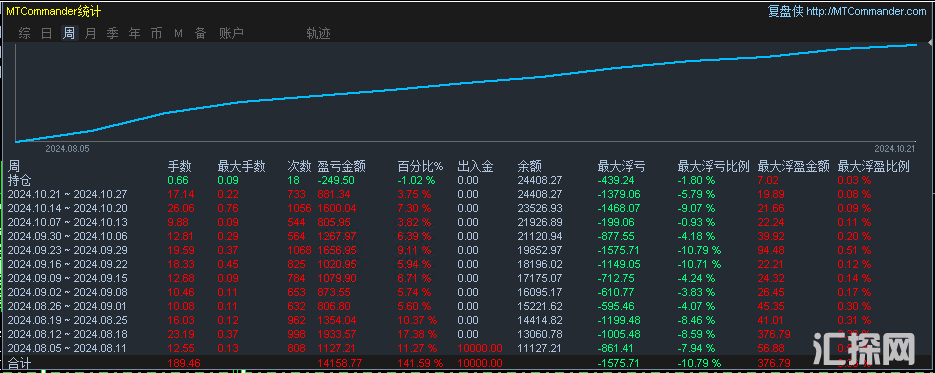935x373 pixels.
Task: Open the 币 currency tab
Action: (x=156, y=33)
